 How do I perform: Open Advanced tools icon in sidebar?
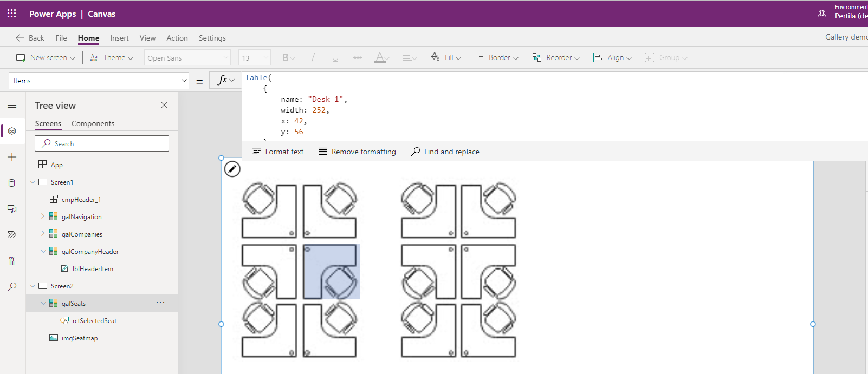tap(12, 261)
